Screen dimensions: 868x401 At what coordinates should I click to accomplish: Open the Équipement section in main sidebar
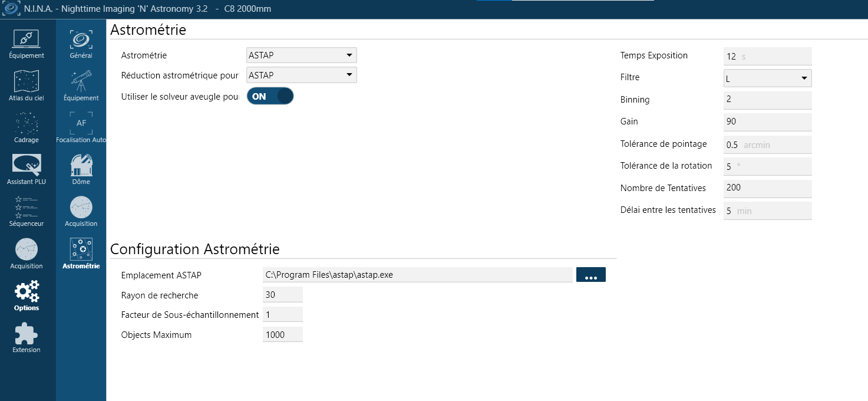pyautogui.click(x=27, y=44)
